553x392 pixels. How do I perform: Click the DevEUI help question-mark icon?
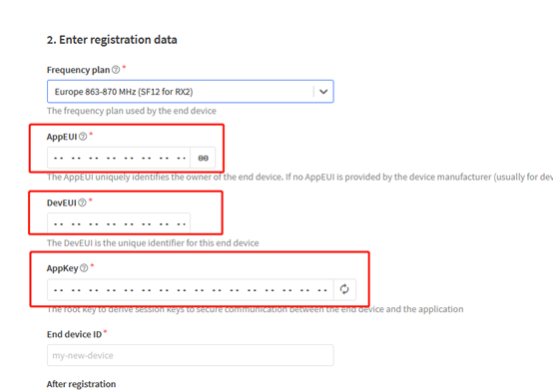[x=82, y=202]
